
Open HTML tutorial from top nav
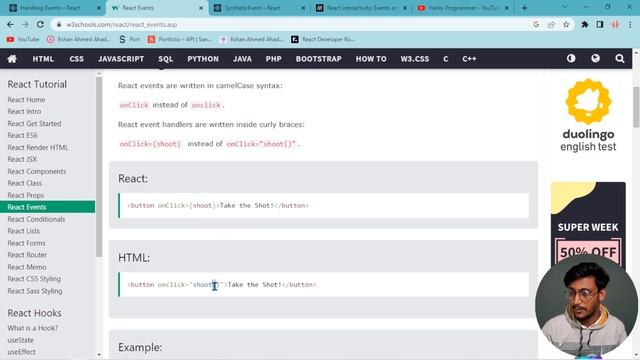43,59
